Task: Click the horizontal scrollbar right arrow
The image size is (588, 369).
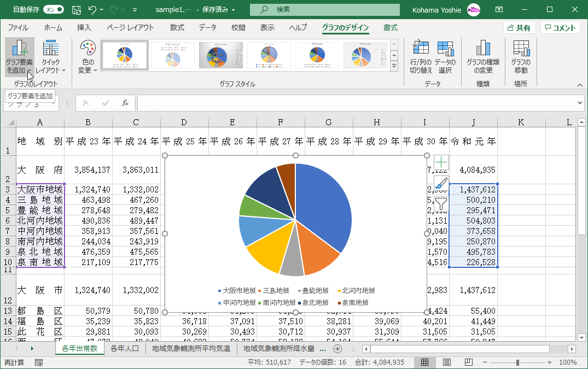Action: [x=572, y=349]
